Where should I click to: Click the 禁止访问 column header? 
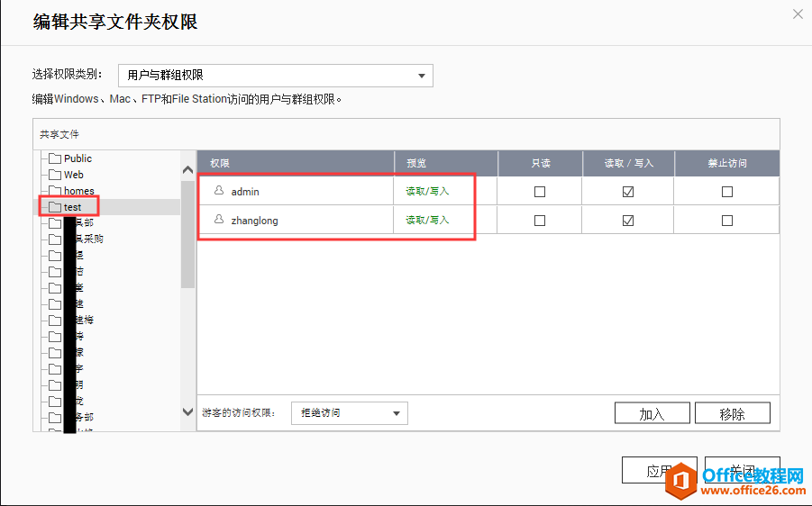(x=727, y=163)
